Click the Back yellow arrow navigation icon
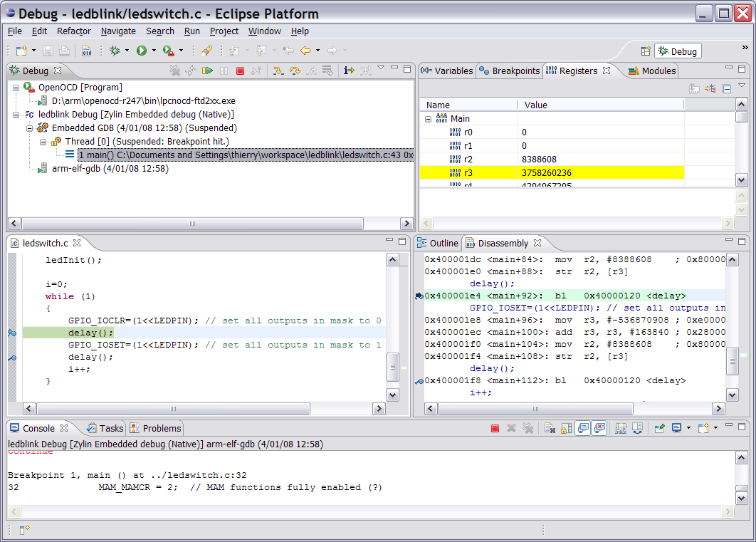The image size is (756, 542). pyautogui.click(x=305, y=50)
